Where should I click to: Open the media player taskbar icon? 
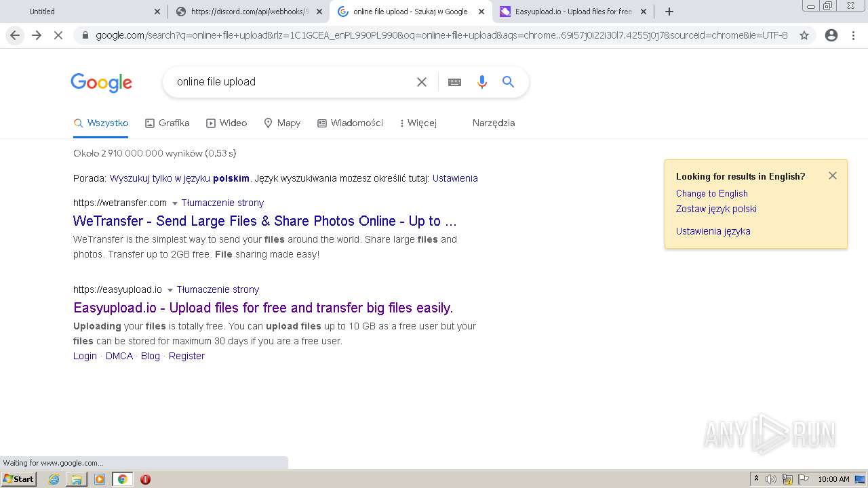click(x=100, y=479)
